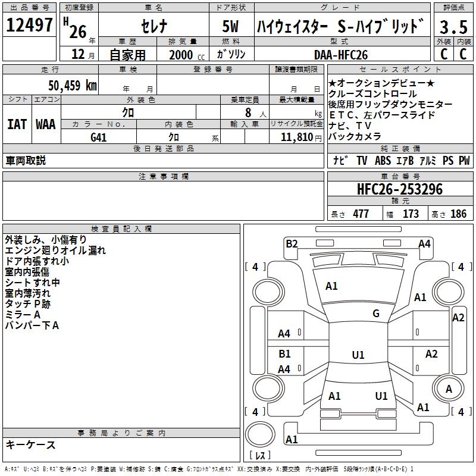Click air conditioner code WAA
Image resolution: width=476 pixels, height=476 pixels.
point(46,124)
